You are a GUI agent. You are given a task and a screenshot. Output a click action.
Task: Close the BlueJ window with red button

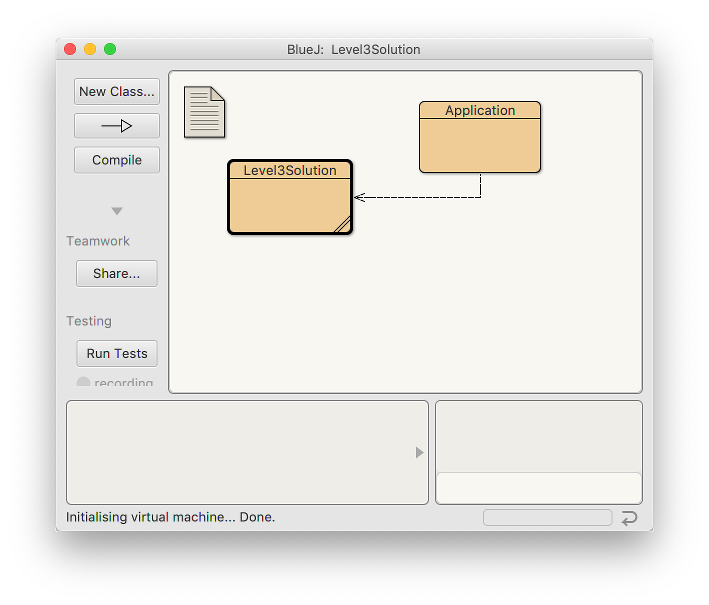point(70,49)
